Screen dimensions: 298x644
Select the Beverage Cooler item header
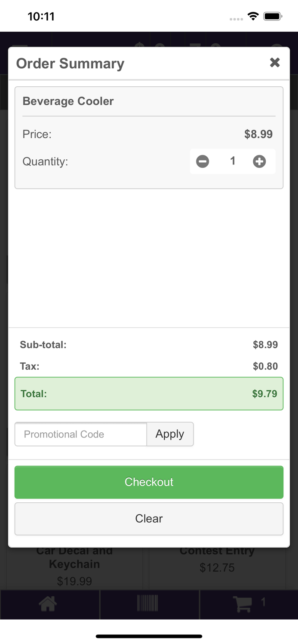(x=68, y=101)
